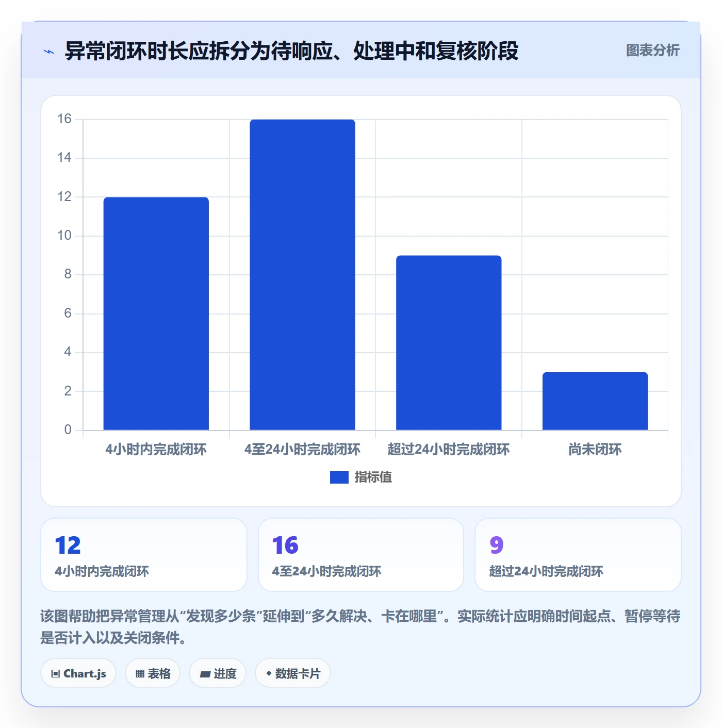The image size is (722, 728).
Task: Click the description paragraph starting 该图帮助
Action: (360, 627)
